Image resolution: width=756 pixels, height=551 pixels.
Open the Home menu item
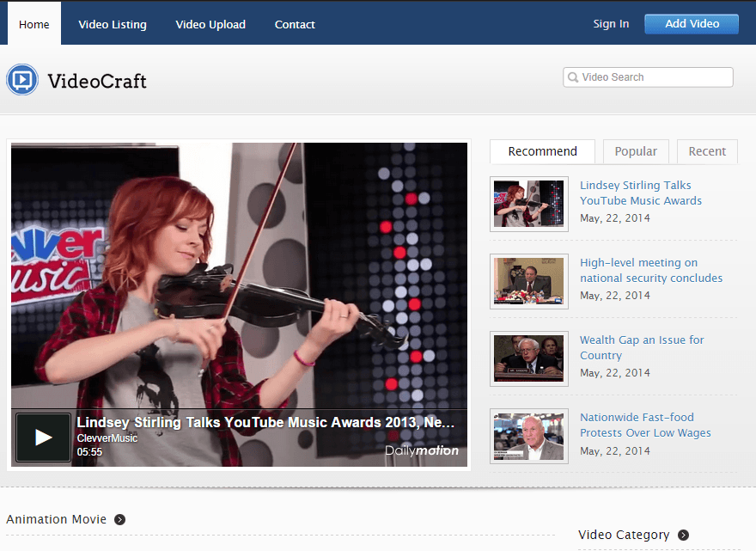click(x=34, y=24)
